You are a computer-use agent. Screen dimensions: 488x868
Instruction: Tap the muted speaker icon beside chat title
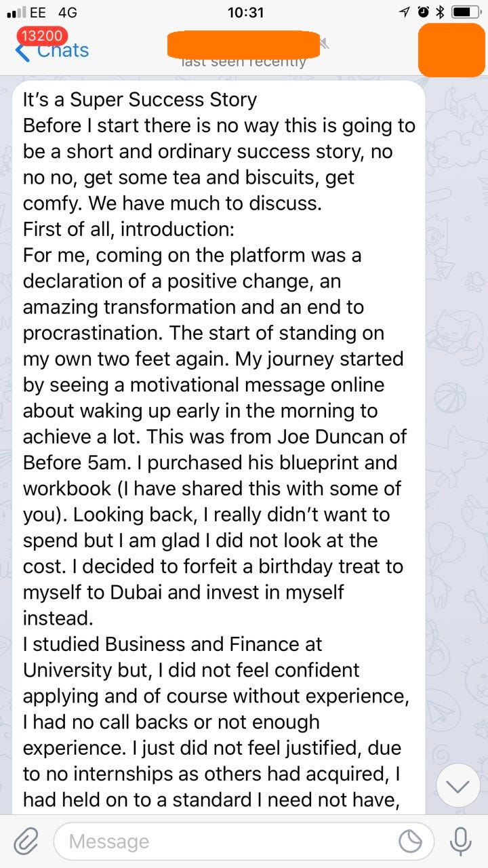click(x=325, y=44)
